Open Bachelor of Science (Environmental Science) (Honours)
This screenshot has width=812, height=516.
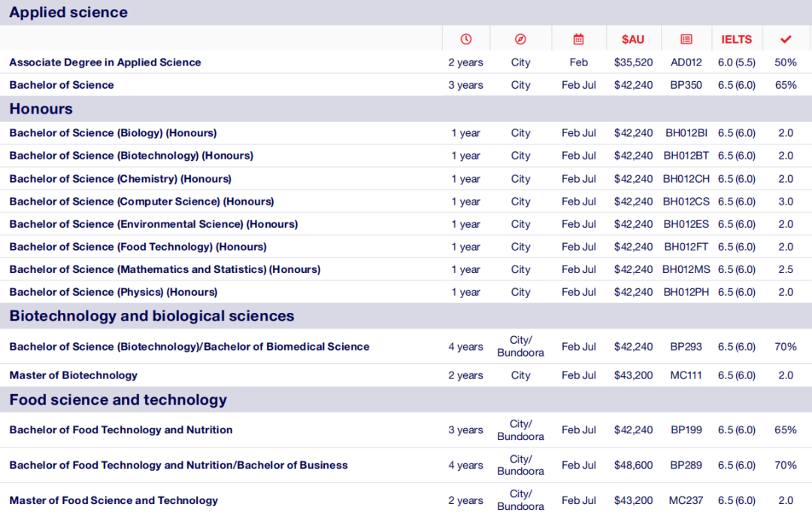coord(153,224)
